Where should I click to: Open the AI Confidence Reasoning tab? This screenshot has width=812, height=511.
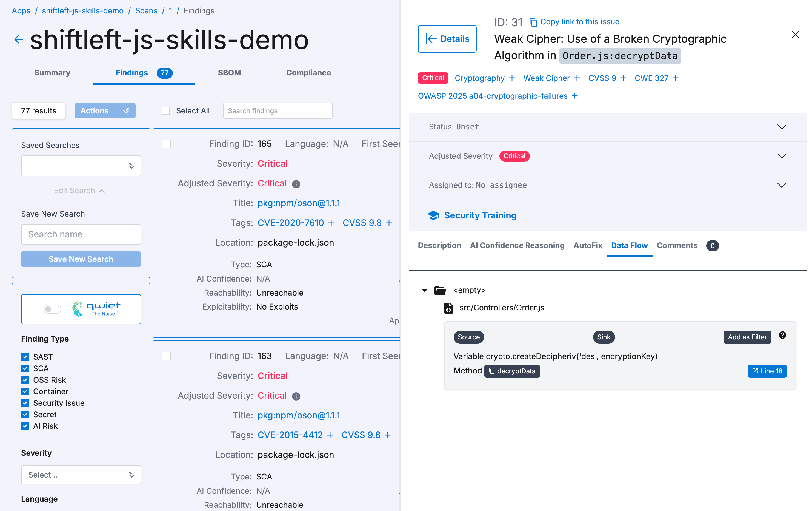(517, 245)
